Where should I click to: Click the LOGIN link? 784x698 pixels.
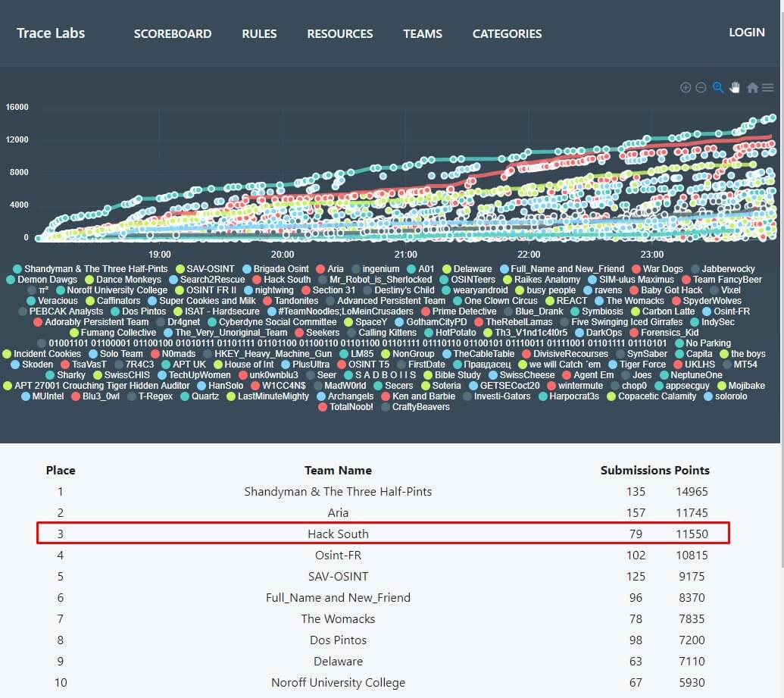[746, 32]
